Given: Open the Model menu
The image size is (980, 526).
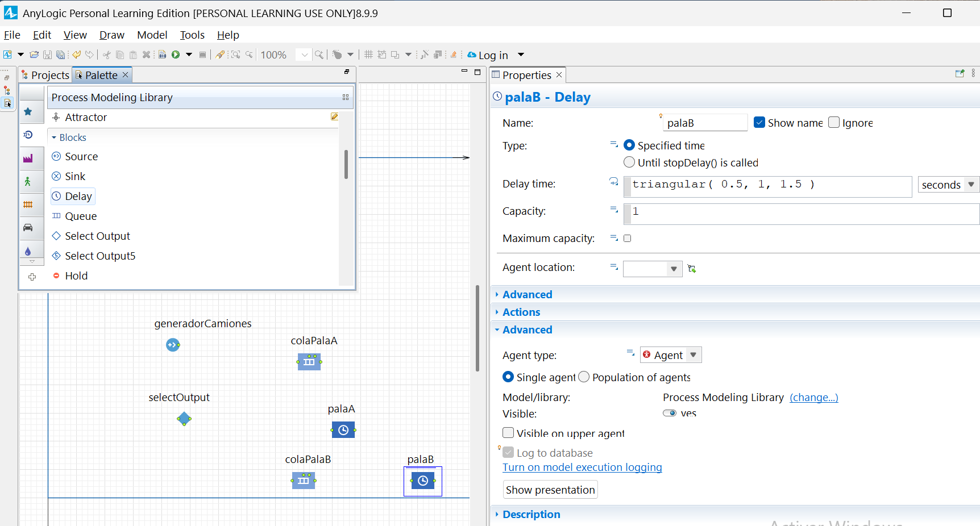Looking at the screenshot, I should pyautogui.click(x=152, y=35).
